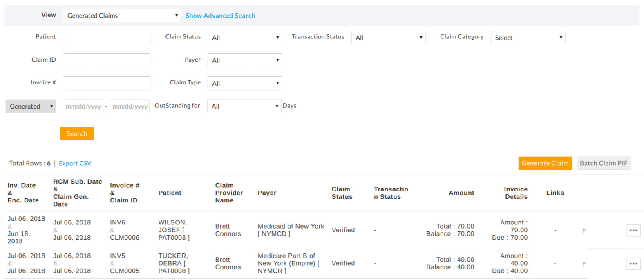Click claim ID CLM0006

(x=125, y=238)
